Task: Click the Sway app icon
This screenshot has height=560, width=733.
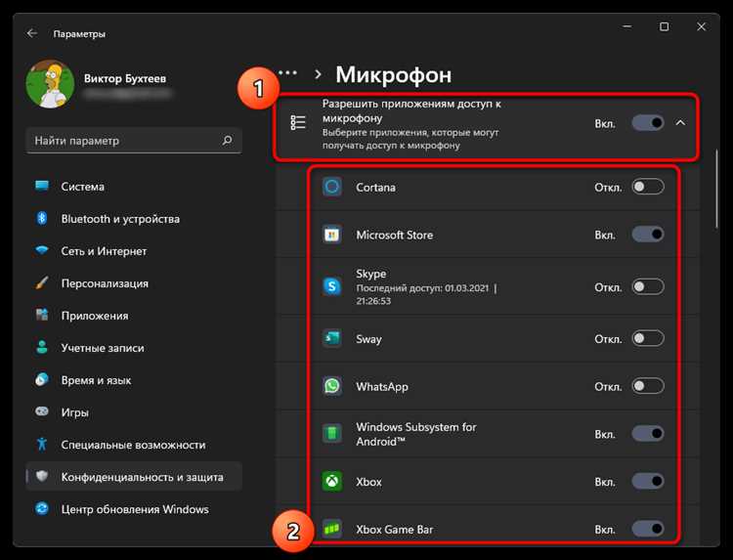Action: click(x=332, y=338)
